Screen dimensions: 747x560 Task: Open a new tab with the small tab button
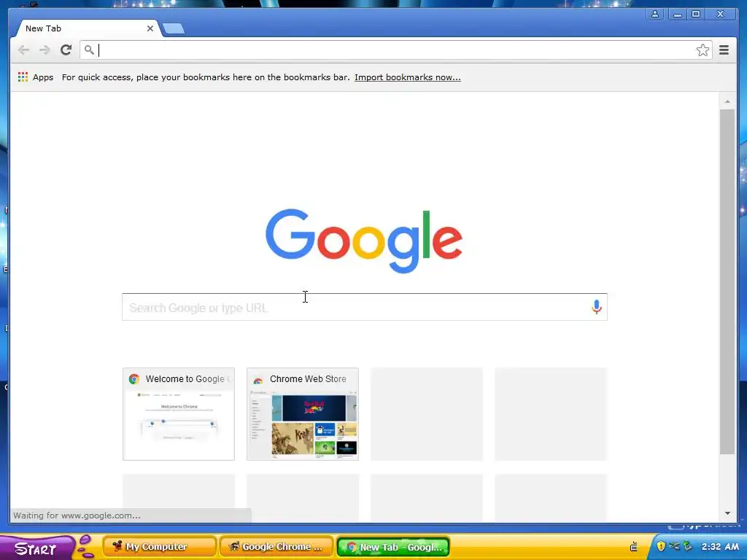click(174, 29)
